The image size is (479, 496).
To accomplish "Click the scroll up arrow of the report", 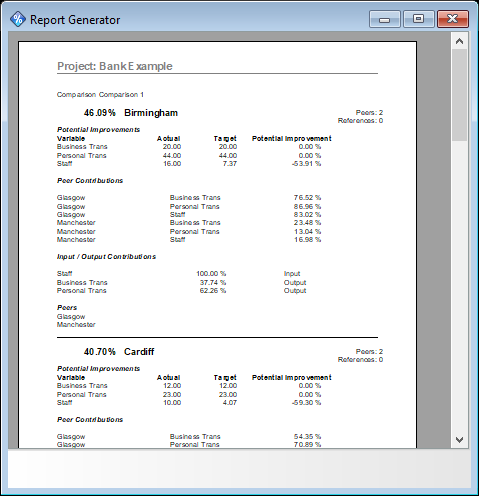I will tap(459, 41).
